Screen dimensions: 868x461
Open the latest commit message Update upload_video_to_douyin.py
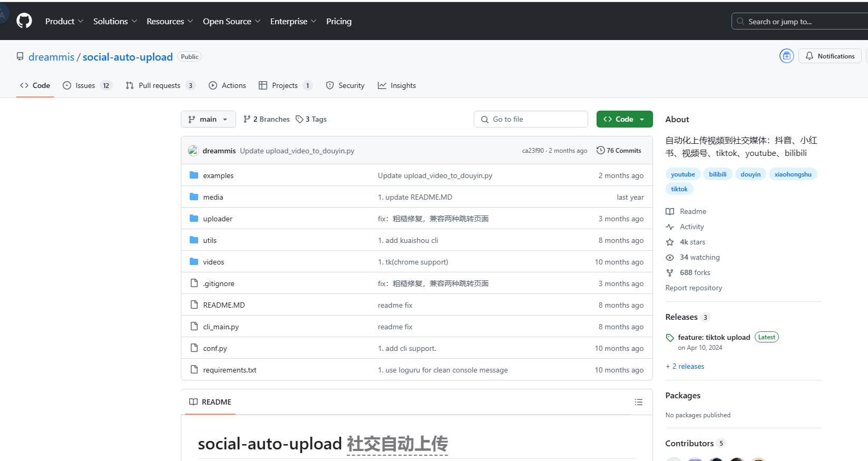[297, 151]
